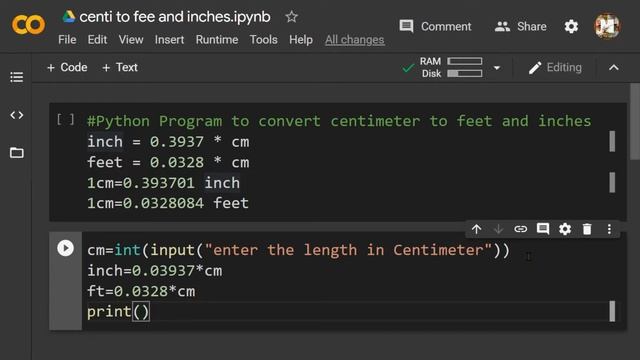Click the RAM usage bar
This screenshot has width=640, height=360.
point(464,61)
